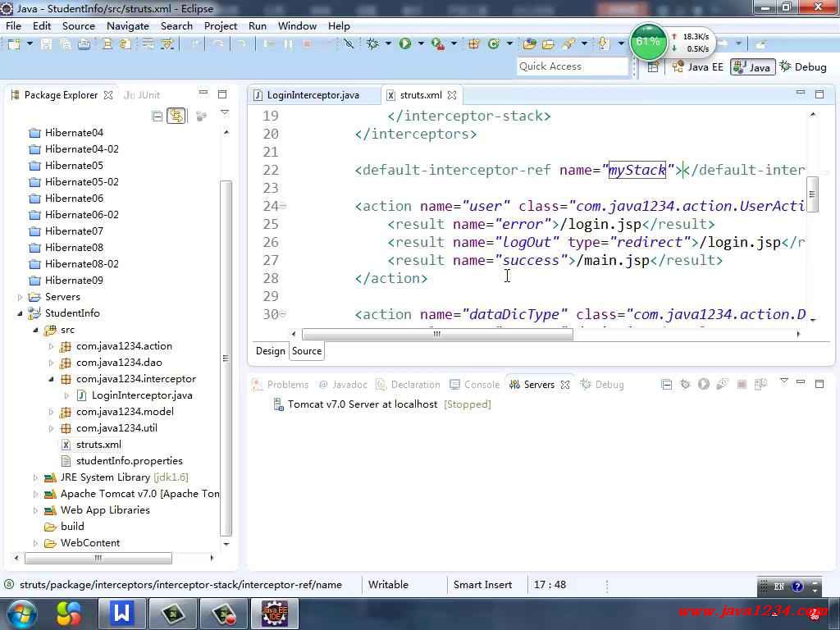Close the struts.xml editor tab
The image size is (840, 630).
(x=452, y=95)
